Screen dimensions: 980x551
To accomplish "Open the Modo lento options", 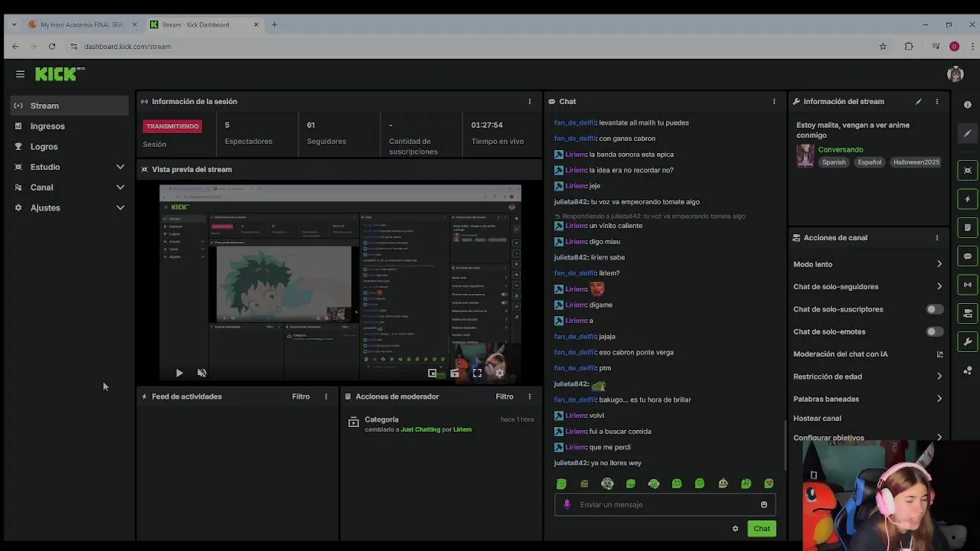I will pos(868,264).
